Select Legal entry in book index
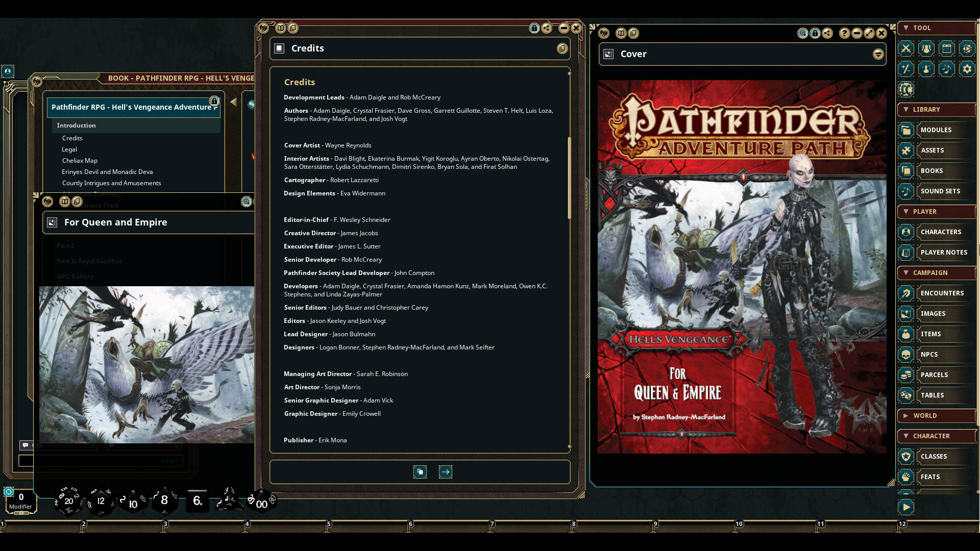 click(69, 149)
